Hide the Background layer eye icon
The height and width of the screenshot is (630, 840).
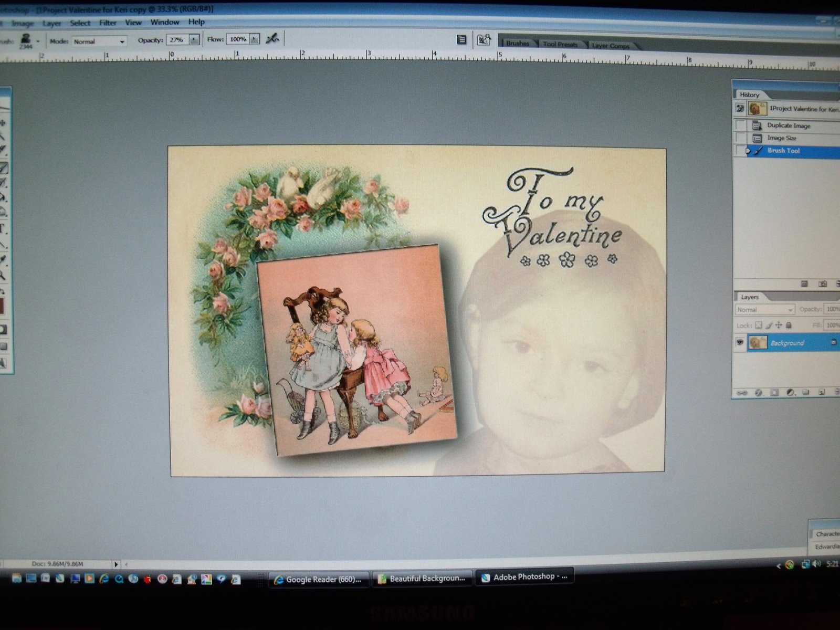(740, 342)
